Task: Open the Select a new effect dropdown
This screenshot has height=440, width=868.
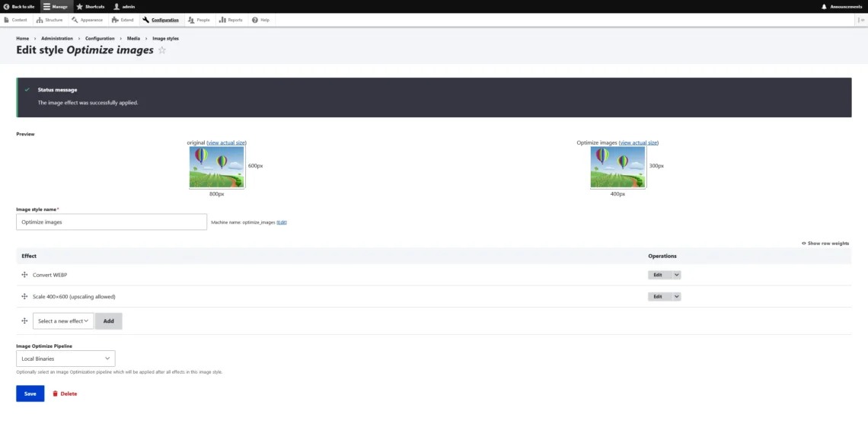Action: click(62, 321)
